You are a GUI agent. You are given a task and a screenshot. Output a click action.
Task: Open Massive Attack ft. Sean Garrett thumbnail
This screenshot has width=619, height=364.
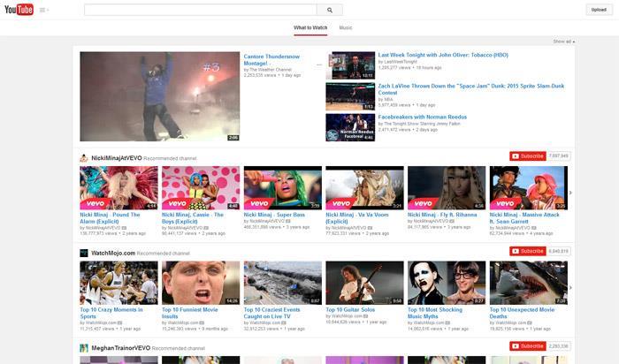coord(529,187)
